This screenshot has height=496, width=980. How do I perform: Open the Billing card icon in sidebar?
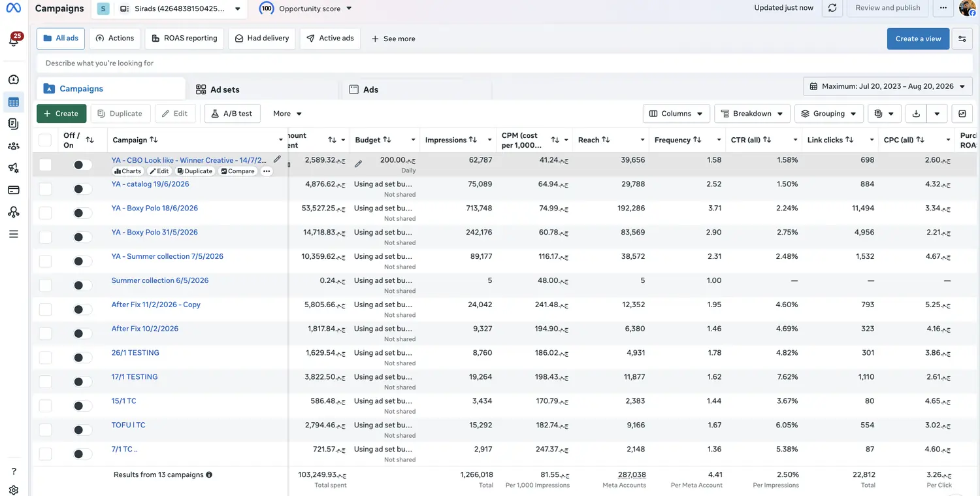tap(14, 190)
